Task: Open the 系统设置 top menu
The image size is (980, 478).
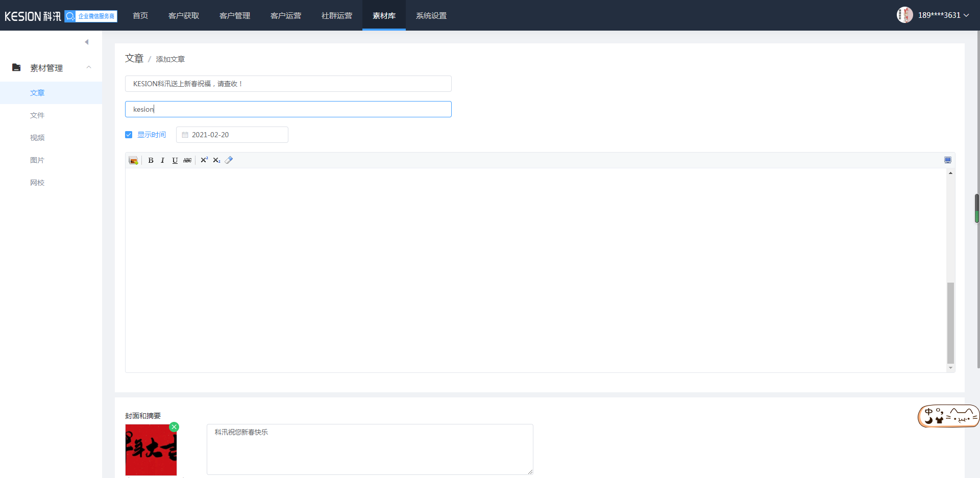Action: 431,16
